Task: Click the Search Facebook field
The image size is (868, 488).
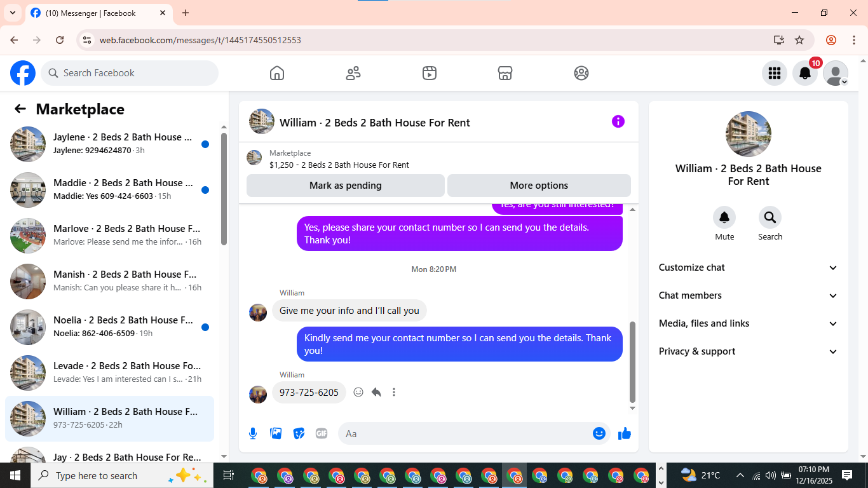Action: point(130,73)
